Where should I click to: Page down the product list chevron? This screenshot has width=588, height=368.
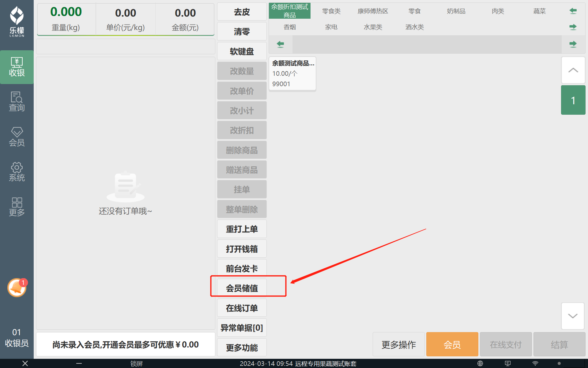coord(573,316)
